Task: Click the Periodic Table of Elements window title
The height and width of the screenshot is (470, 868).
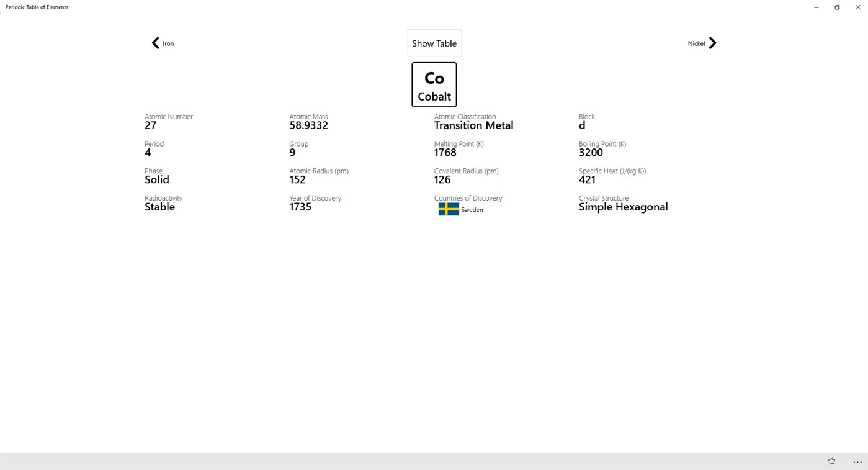Action: 37,7
